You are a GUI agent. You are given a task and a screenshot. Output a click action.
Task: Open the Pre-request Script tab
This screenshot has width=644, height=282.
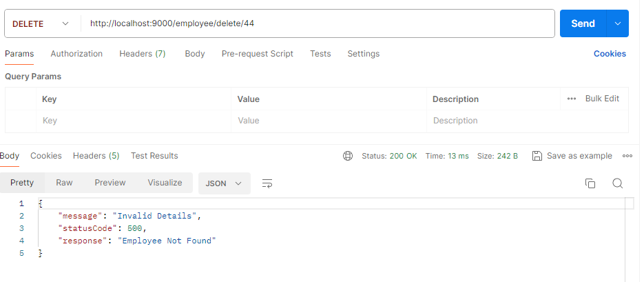[x=257, y=54]
